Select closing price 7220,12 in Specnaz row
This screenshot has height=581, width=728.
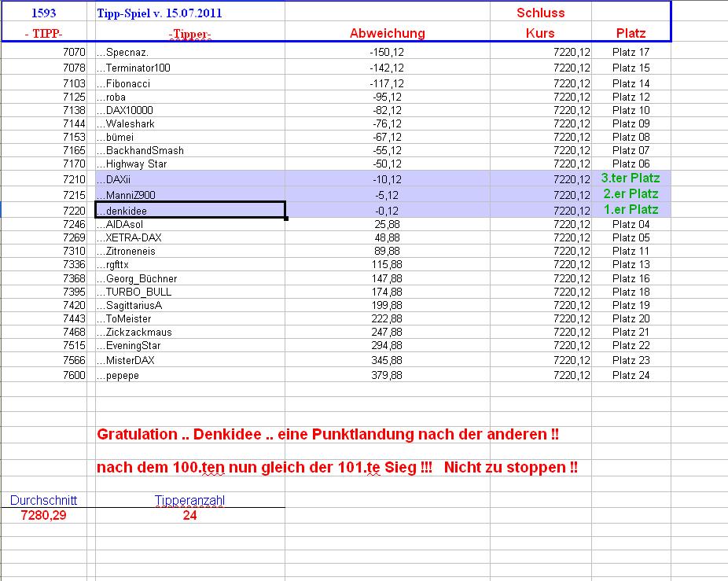click(540, 52)
